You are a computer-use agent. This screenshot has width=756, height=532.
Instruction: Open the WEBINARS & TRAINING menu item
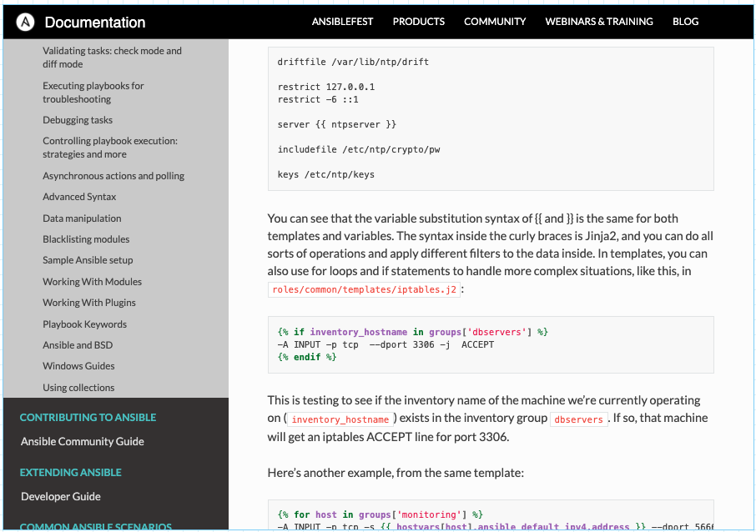pyautogui.click(x=599, y=22)
